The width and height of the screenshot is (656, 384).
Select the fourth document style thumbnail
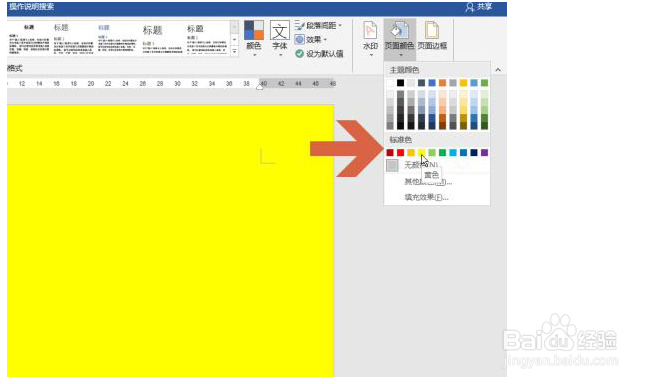(x=162, y=39)
